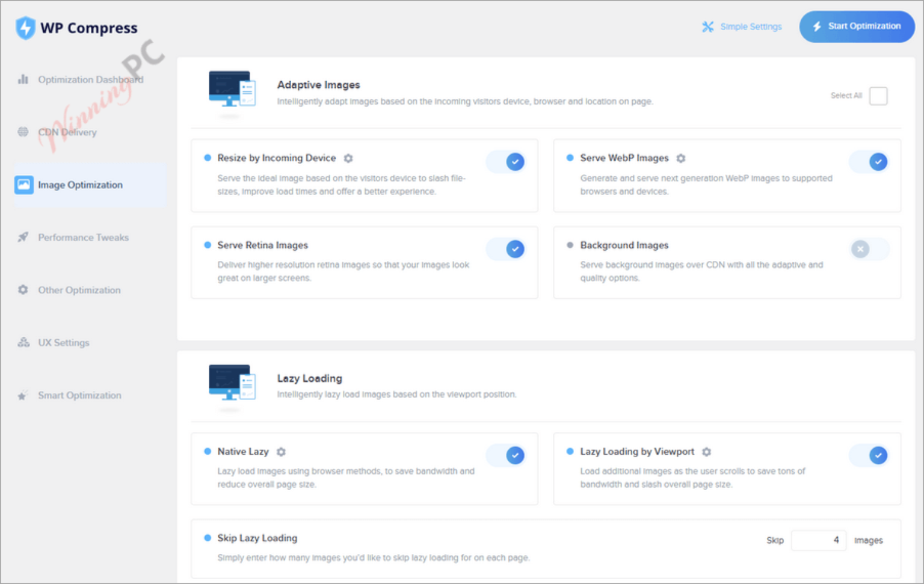The height and width of the screenshot is (584, 924).
Task: Open settings gear for Resize by Incoming Device
Action: click(x=348, y=158)
